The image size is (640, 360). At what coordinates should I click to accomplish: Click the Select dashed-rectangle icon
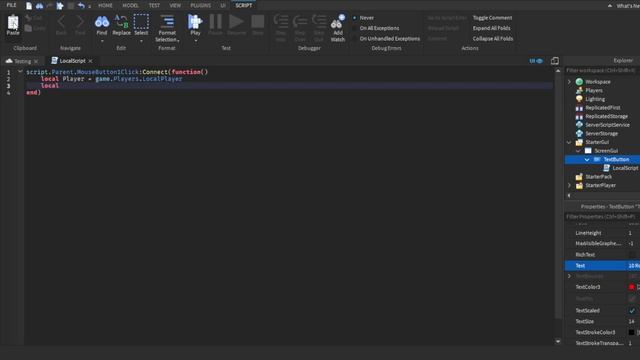tap(141, 22)
